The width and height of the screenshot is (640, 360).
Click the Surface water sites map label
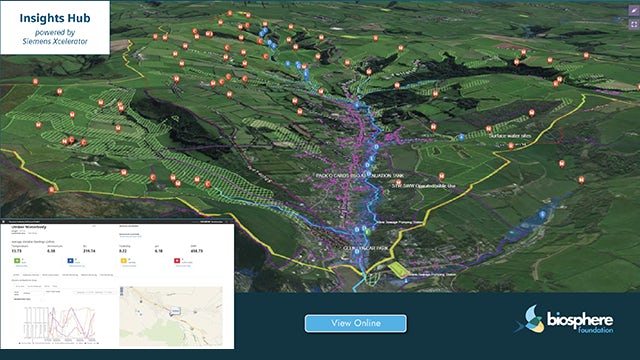pos(510,136)
